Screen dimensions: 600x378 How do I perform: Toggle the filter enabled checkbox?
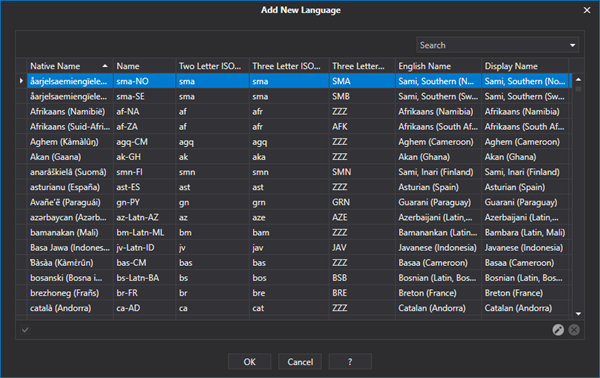click(x=25, y=330)
